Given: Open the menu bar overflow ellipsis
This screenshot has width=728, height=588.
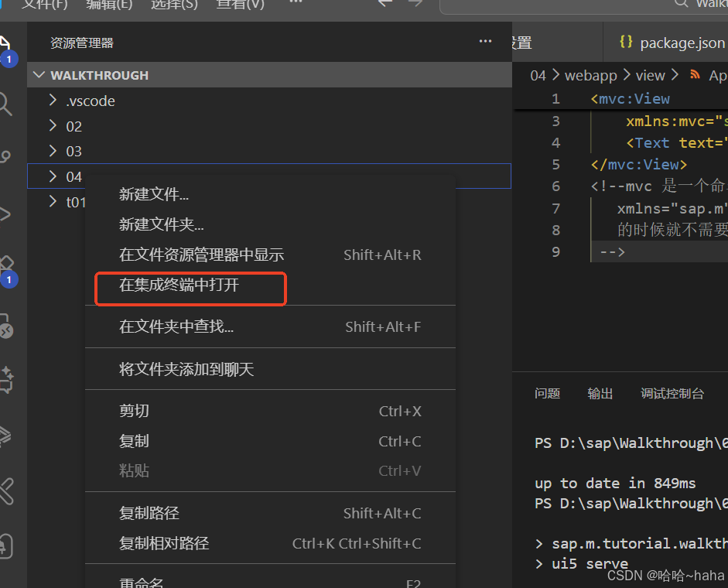Looking at the screenshot, I should tap(296, 2).
